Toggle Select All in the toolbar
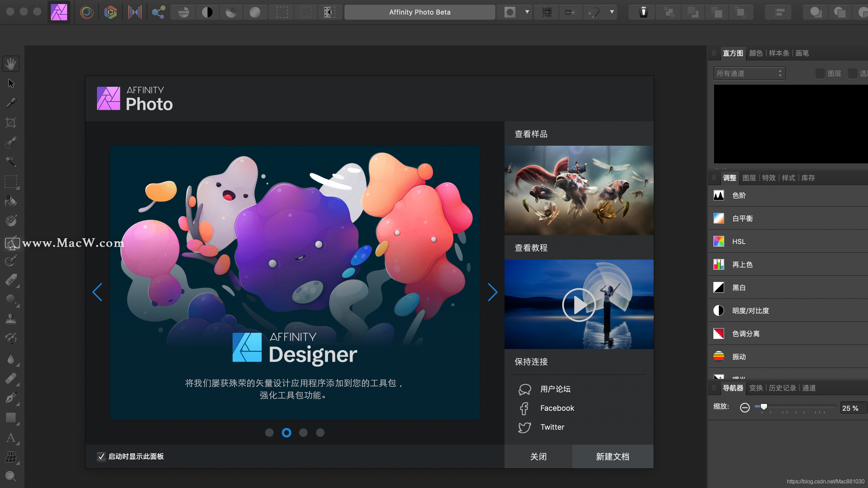The image size is (868, 488). [282, 12]
